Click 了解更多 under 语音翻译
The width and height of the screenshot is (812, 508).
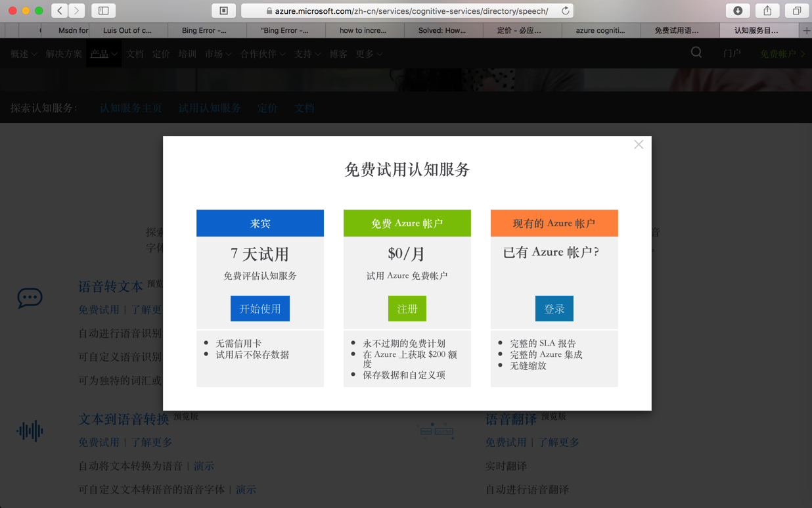click(x=558, y=442)
